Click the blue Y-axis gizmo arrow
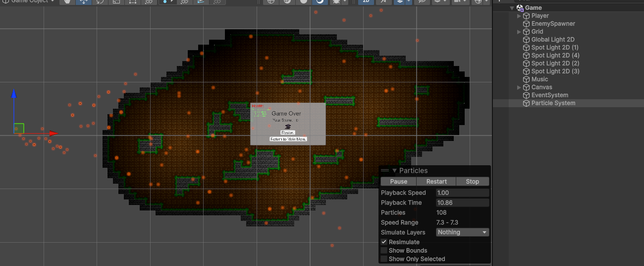The image size is (644, 266). click(14, 93)
